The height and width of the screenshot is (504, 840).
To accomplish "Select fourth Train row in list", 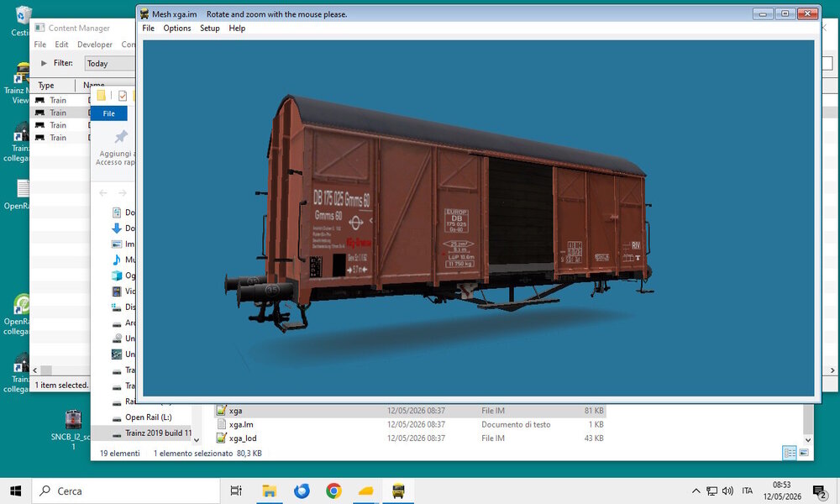I will pos(59,137).
